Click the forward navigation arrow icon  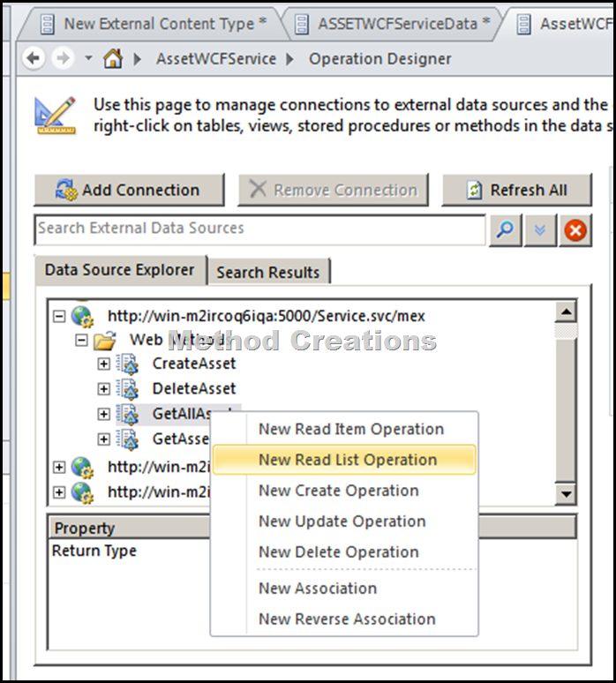pyautogui.click(x=64, y=59)
